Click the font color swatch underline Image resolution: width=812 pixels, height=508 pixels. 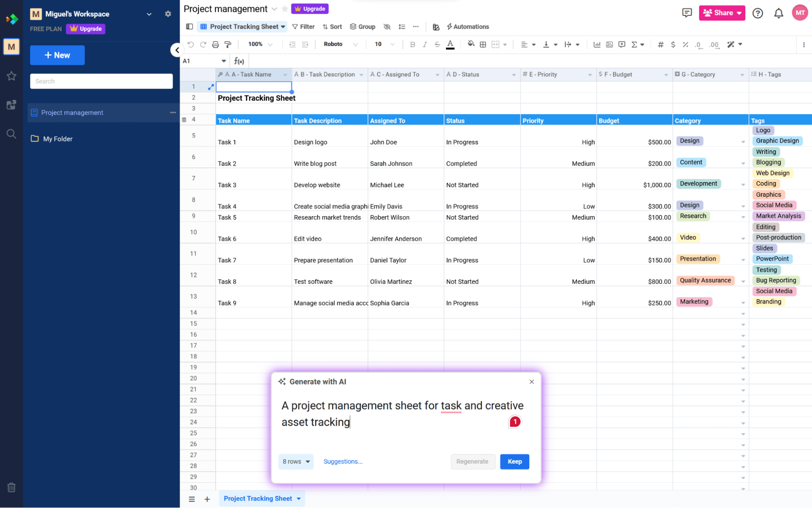(450, 49)
